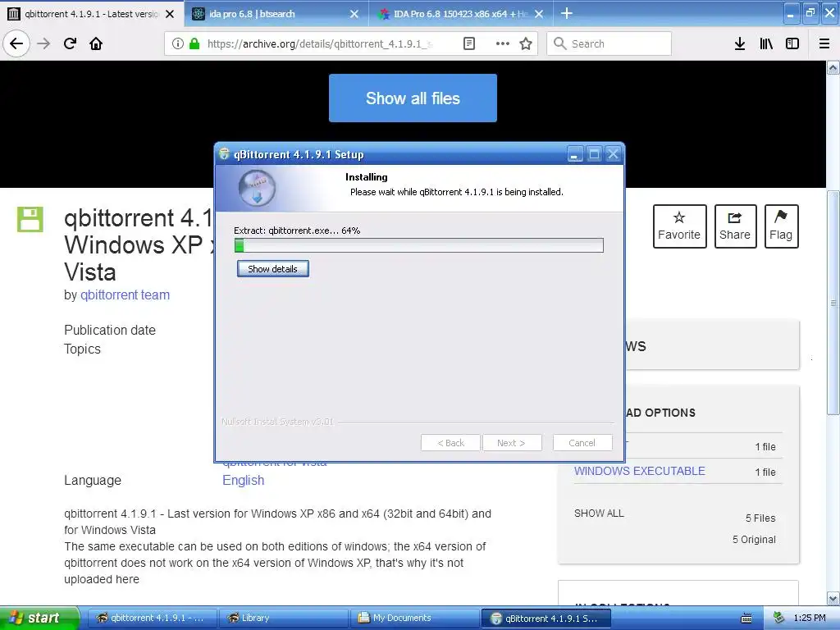Minimize the qBittorrent Setup window
The image size is (840, 630).
tap(575, 154)
